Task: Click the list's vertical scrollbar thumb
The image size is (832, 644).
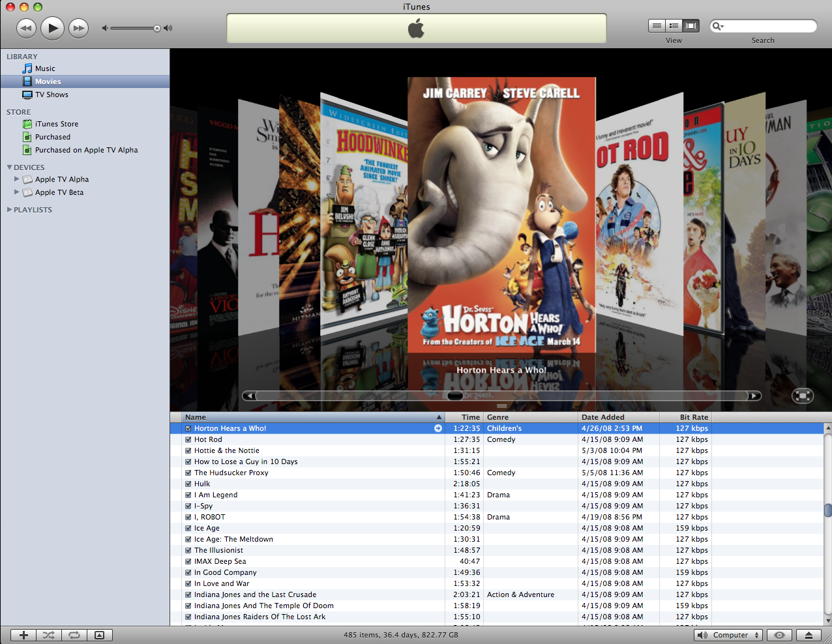Action: [827, 510]
